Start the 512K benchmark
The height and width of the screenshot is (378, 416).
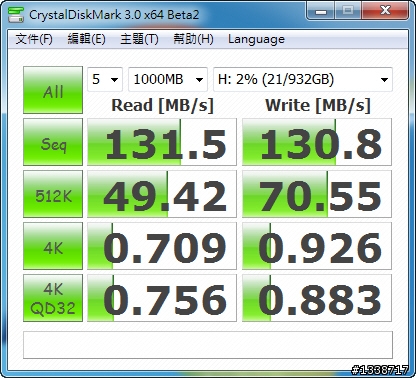[53, 194]
